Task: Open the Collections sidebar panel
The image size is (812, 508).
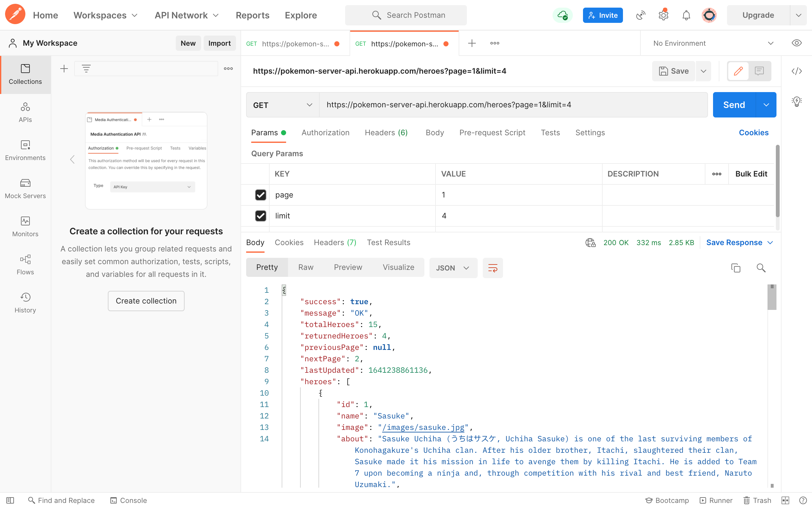Action: pyautogui.click(x=25, y=74)
